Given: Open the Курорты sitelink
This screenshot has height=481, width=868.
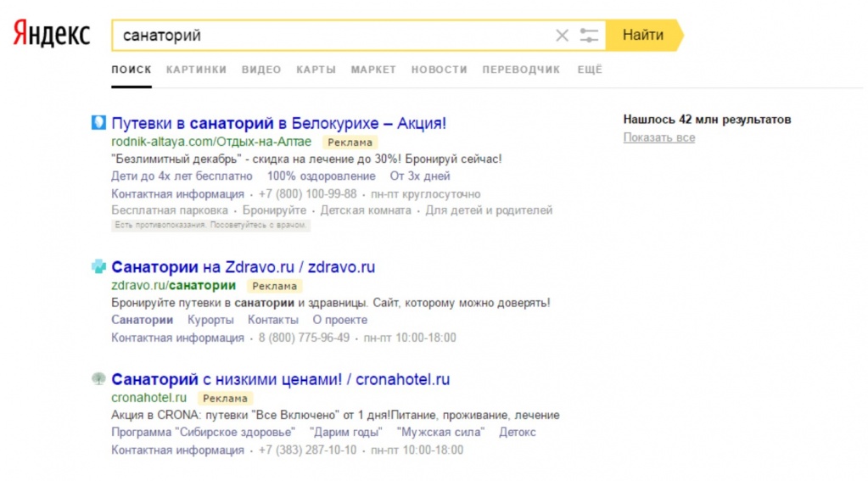Looking at the screenshot, I should tap(210, 320).
